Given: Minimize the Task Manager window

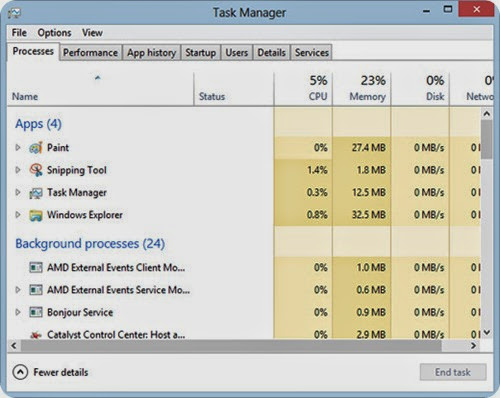Looking at the screenshot, I should tap(426, 11).
